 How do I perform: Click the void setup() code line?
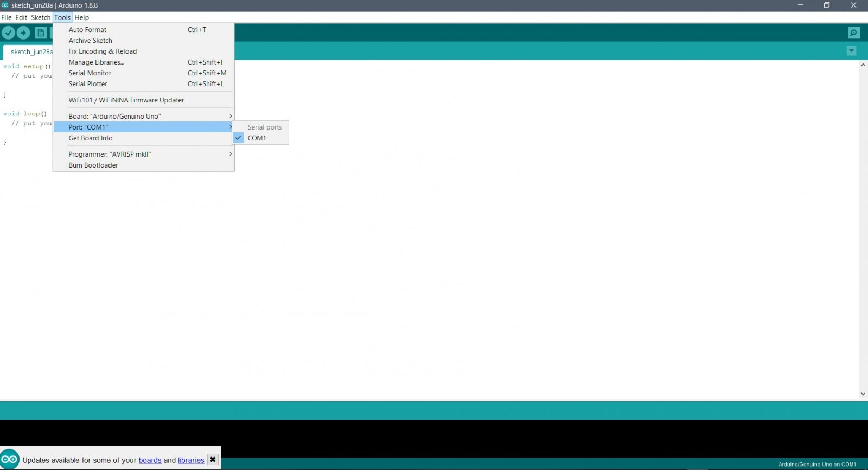click(27, 66)
